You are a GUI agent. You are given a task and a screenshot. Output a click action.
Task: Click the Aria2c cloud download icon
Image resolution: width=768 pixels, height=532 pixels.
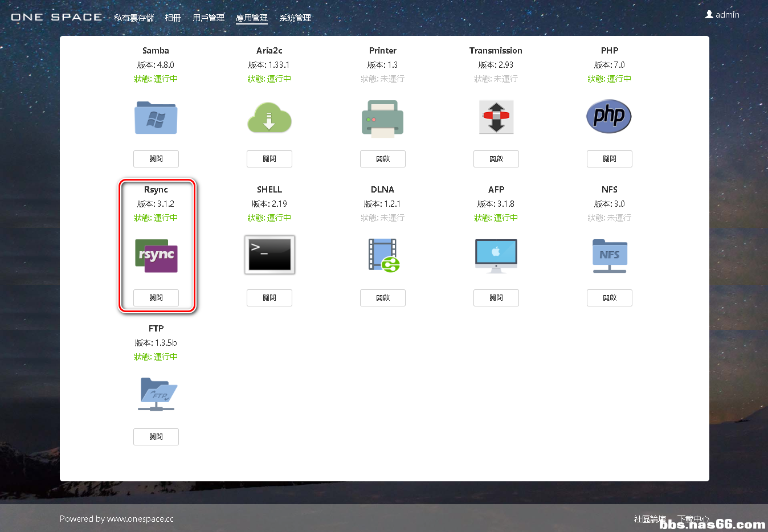tap(269, 117)
